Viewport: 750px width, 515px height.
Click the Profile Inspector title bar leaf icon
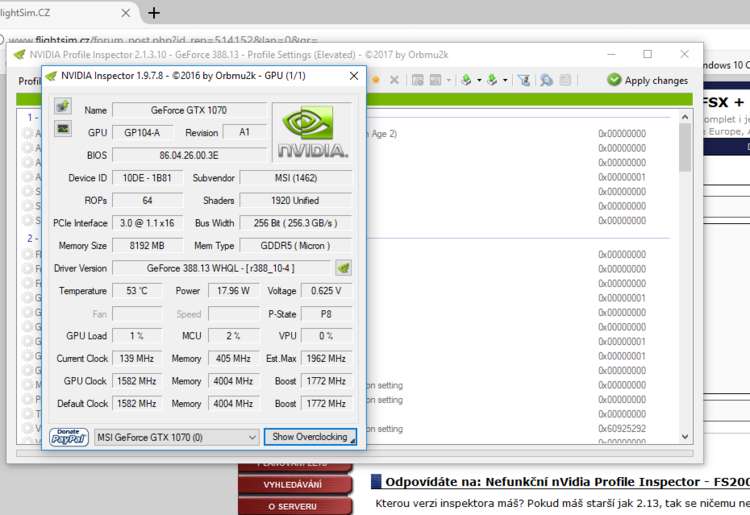click(x=19, y=55)
